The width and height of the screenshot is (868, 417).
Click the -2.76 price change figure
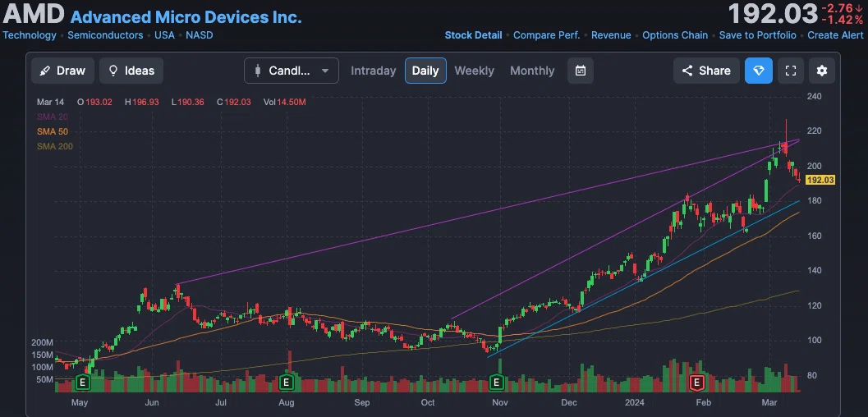[842, 8]
